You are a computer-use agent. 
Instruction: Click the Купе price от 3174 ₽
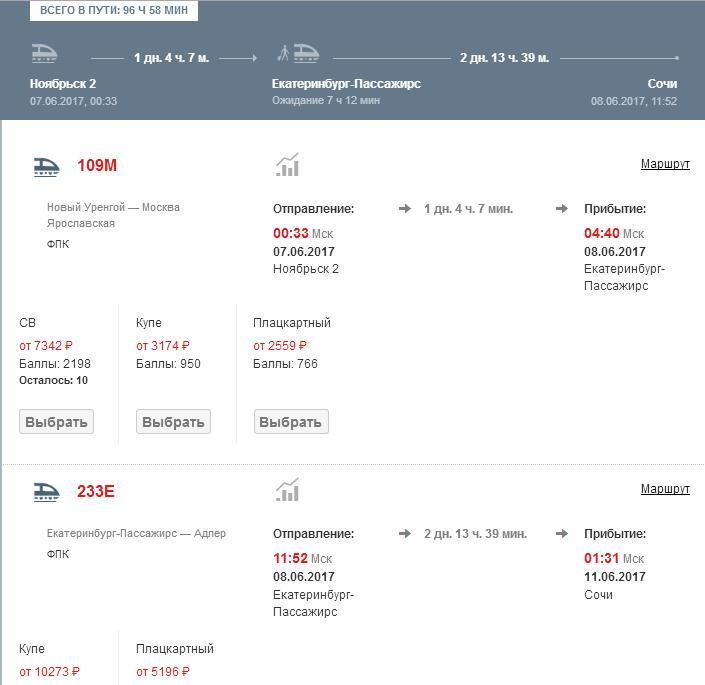163,346
